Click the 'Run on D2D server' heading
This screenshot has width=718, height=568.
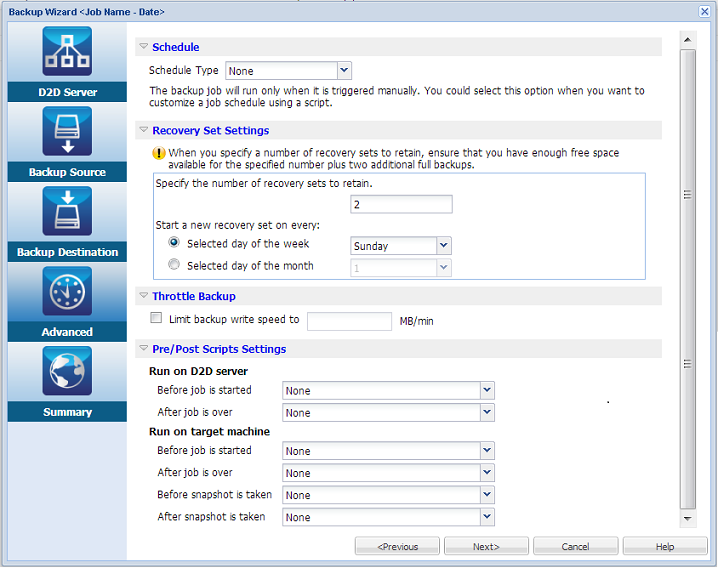(198, 371)
